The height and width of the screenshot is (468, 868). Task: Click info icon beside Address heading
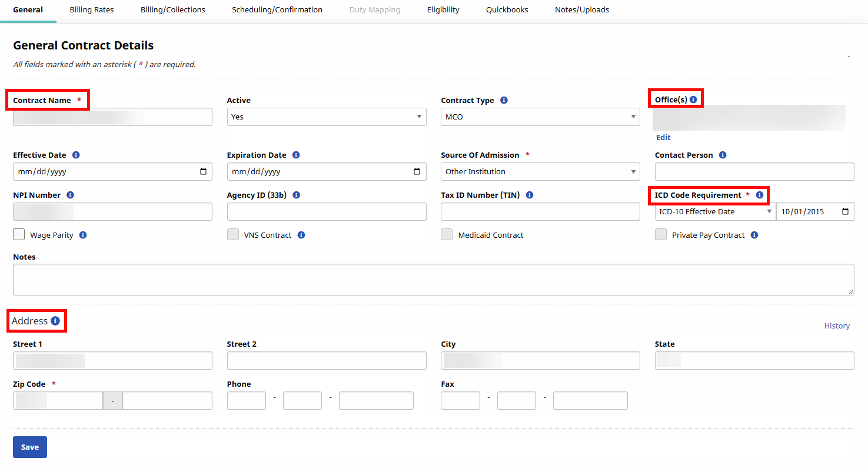coord(55,321)
